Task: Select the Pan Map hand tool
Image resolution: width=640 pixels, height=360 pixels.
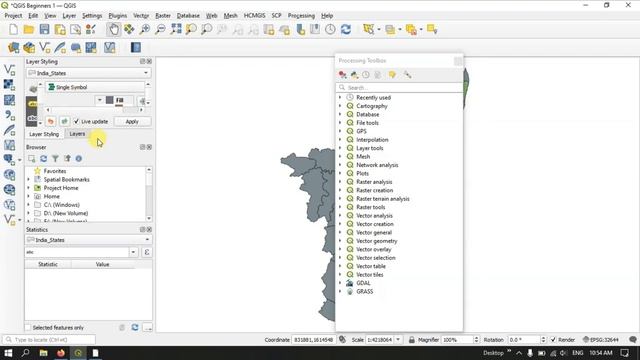Action: [113, 29]
